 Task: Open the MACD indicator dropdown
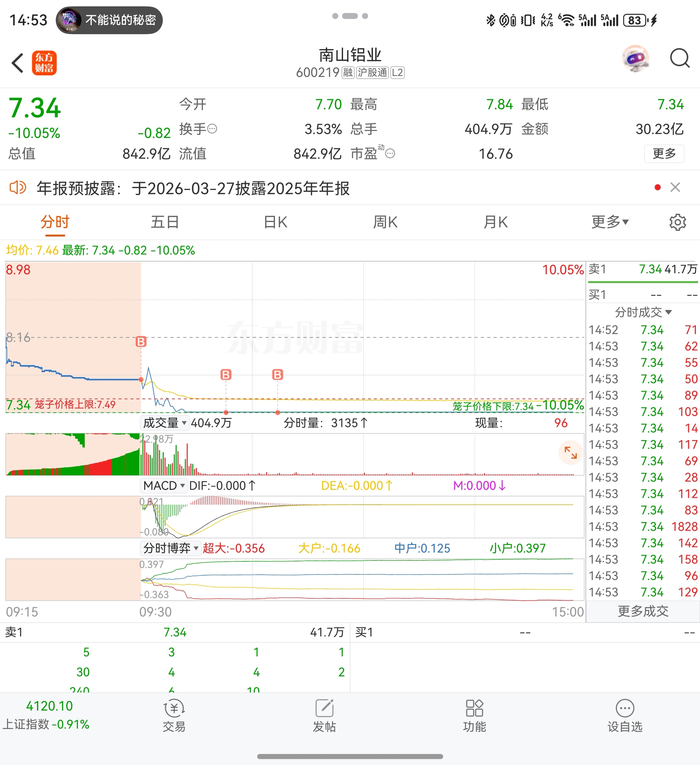click(x=164, y=486)
